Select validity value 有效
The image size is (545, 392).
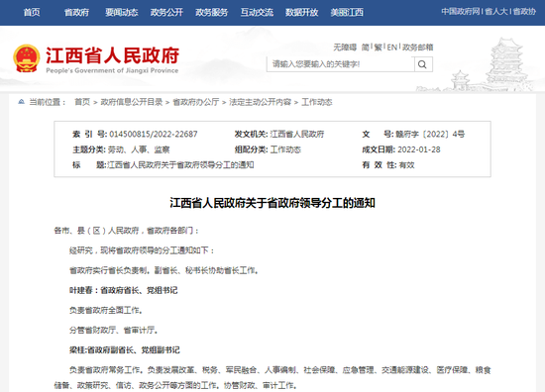click(x=406, y=165)
